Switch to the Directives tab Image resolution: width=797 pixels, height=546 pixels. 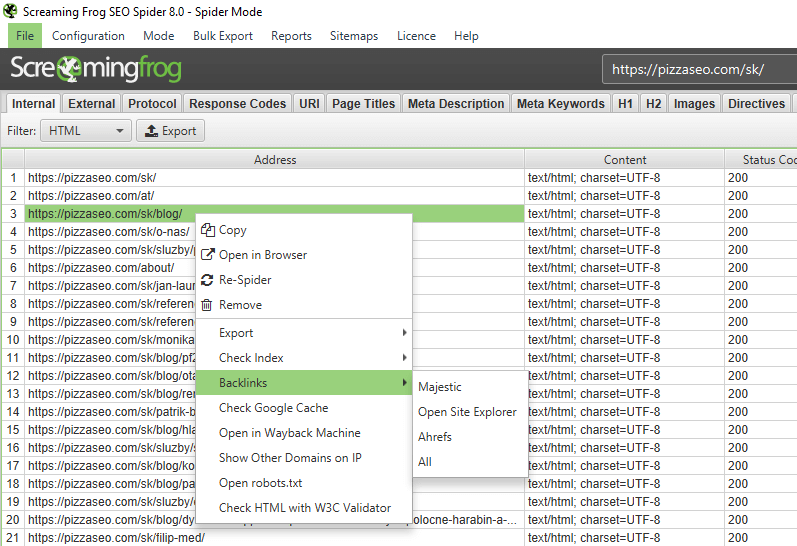pyautogui.click(x=756, y=104)
